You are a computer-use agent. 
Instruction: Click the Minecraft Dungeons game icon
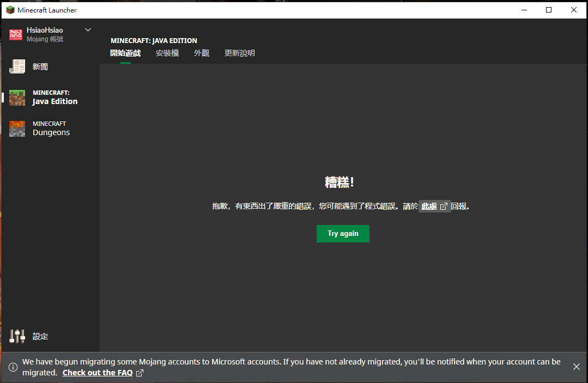click(17, 129)
